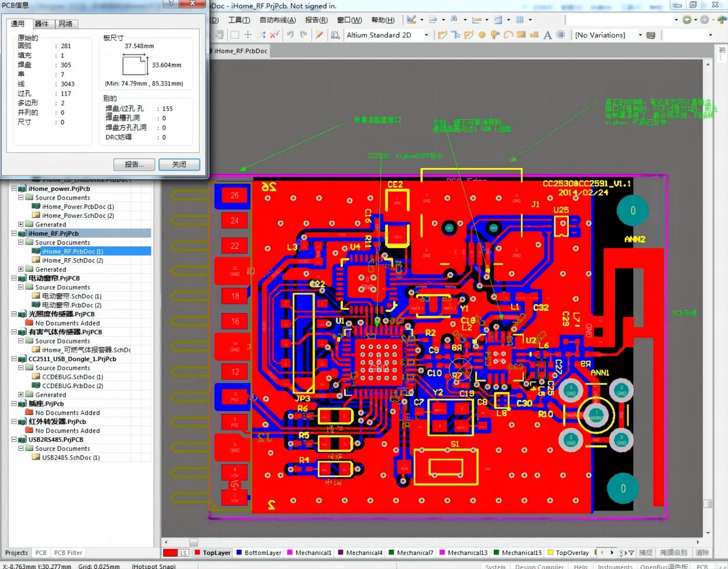728x569 pixels.
Task: Select the interactive routing tool icon
Action: tap(442, 35)
